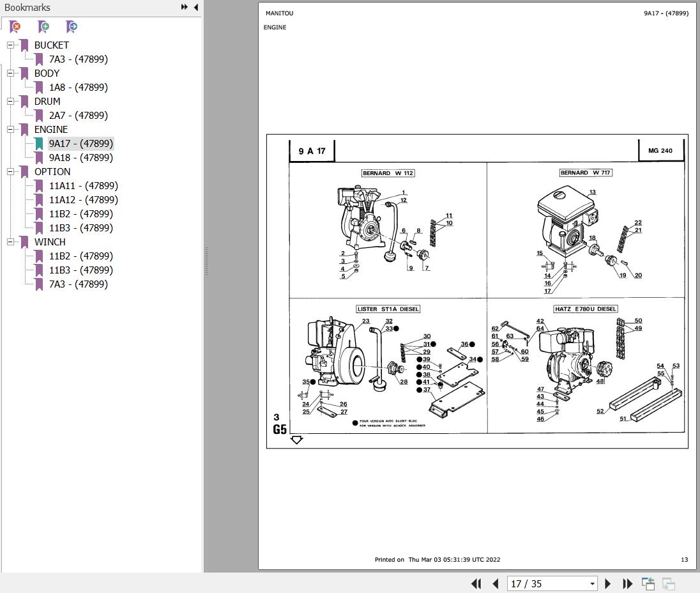Collapse the OPTION bookmark group
This screenshot has height=593, width=700.
click(10, 171)
